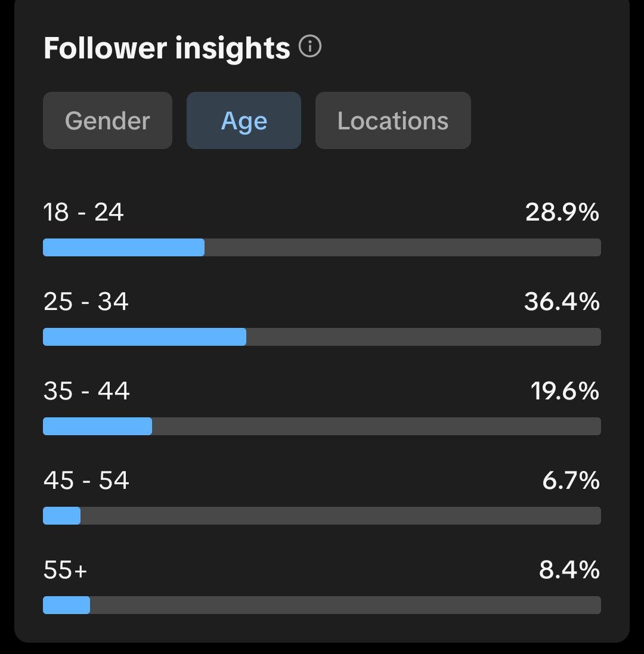
Task: Click the 18 - 24 progress bar
Action: coord(322,247)
